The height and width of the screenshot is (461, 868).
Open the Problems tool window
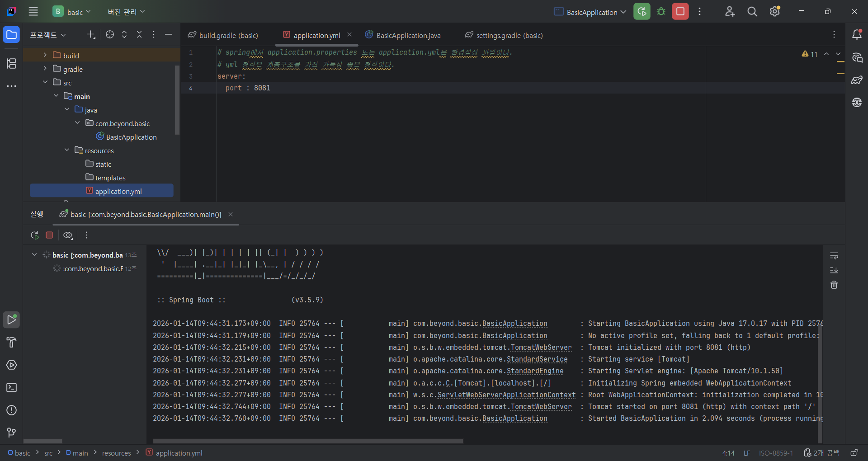pos(11,410)
